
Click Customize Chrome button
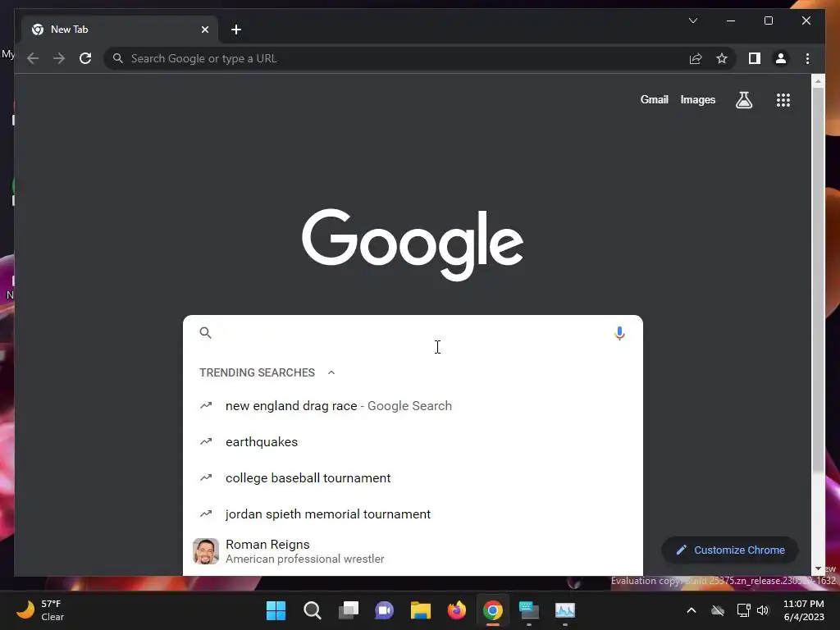point(729,550)
